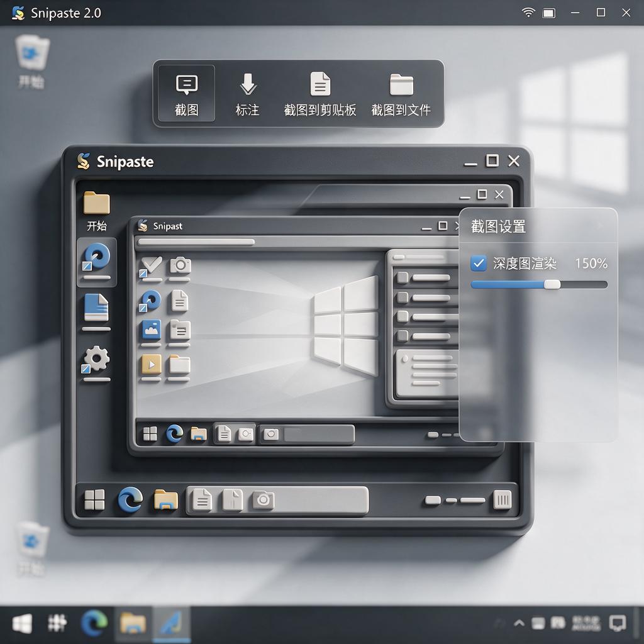Click the camera icon in Snipaste window's bottom bar

click(264, 500)
